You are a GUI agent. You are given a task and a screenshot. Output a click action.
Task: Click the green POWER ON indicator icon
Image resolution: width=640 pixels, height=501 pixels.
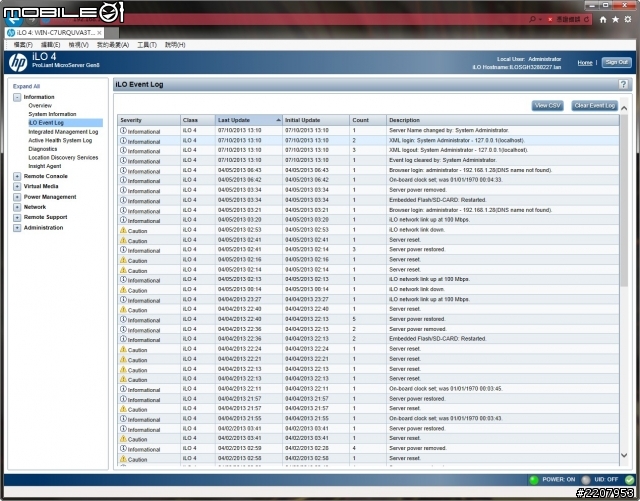point(533,480)
